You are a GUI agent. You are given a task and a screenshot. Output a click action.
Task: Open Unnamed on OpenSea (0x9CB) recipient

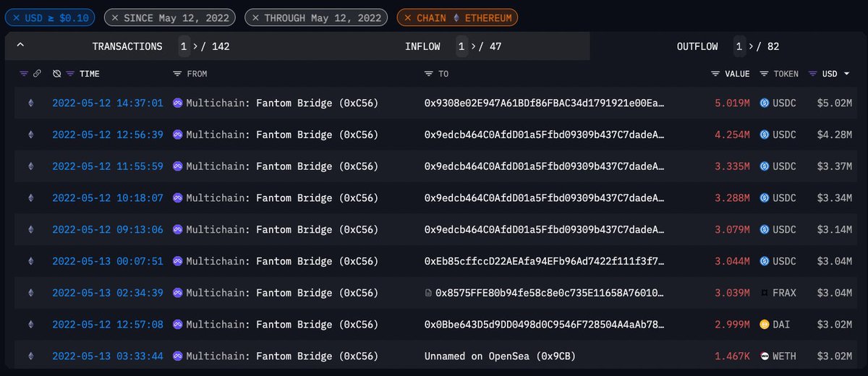(500, 356)
